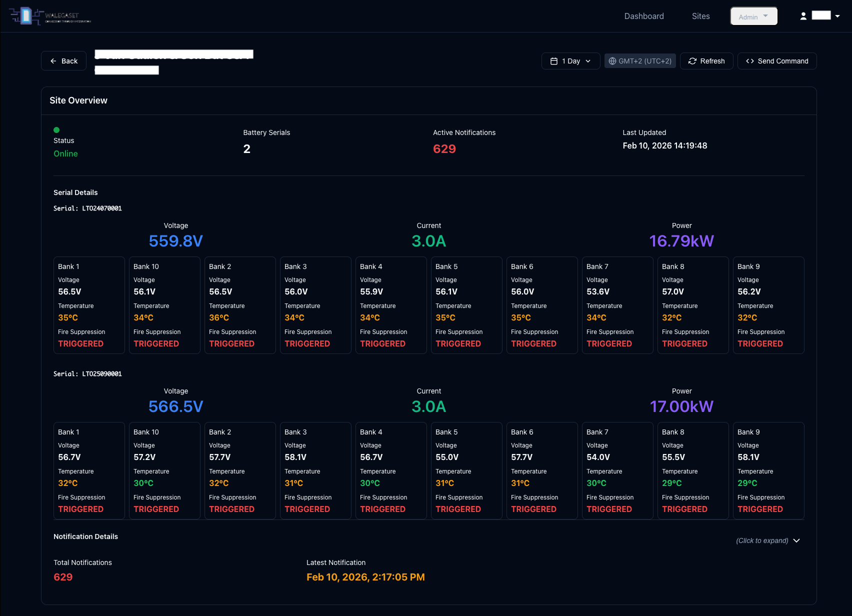Click the calendar icon in date range selector

[554, 61]
